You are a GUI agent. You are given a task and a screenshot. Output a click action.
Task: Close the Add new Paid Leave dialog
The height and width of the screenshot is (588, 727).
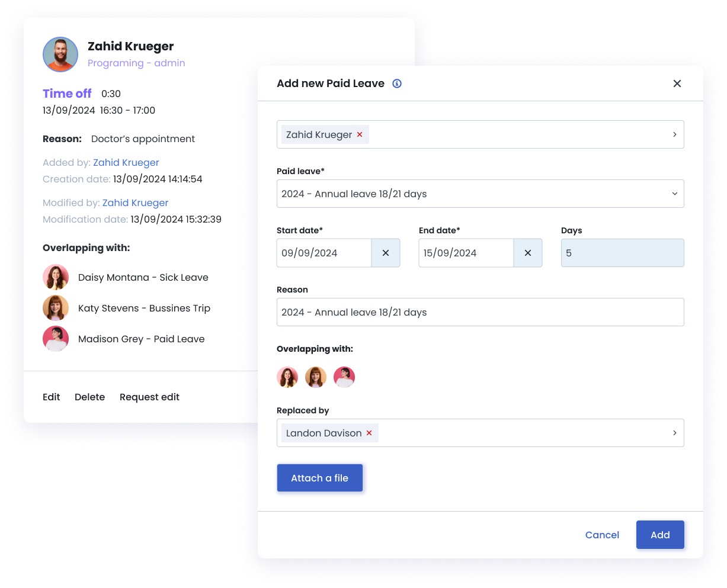[x=677, y=83]
